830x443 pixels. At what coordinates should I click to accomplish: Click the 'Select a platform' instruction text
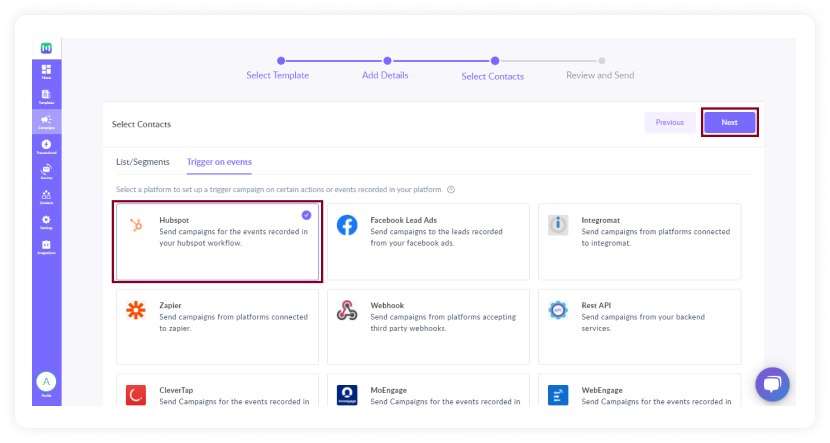pos(279,189)
